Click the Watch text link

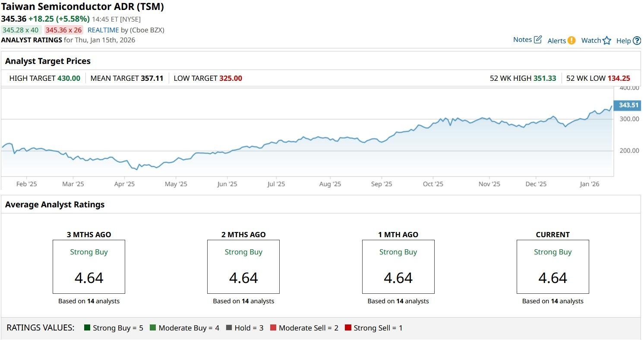(x=591, y=40)
